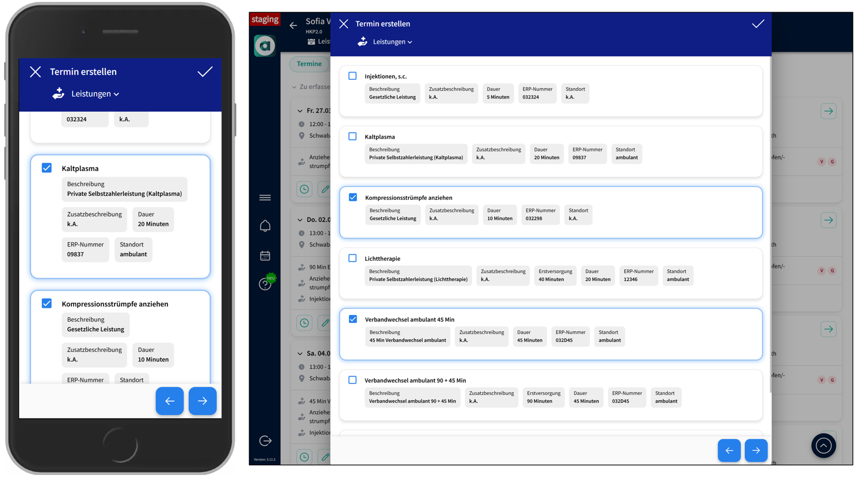
Task: Uncheck Kaltplasma on the mobile view
Action: pos(47,168)
